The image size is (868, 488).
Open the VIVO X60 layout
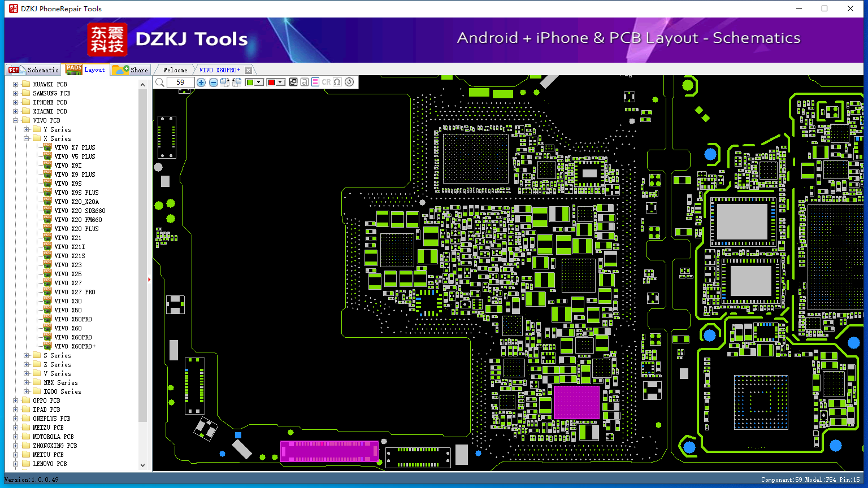point(68,328)
